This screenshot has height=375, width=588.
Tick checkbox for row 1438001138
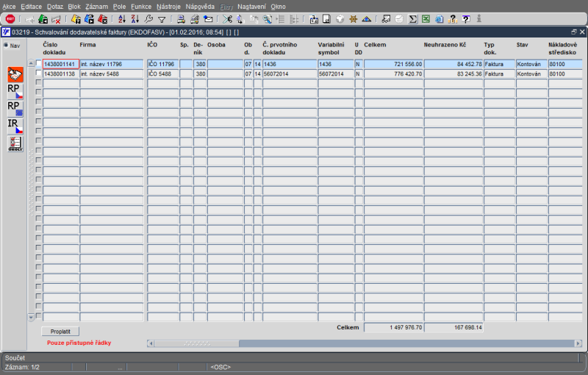tap(38, 73)
